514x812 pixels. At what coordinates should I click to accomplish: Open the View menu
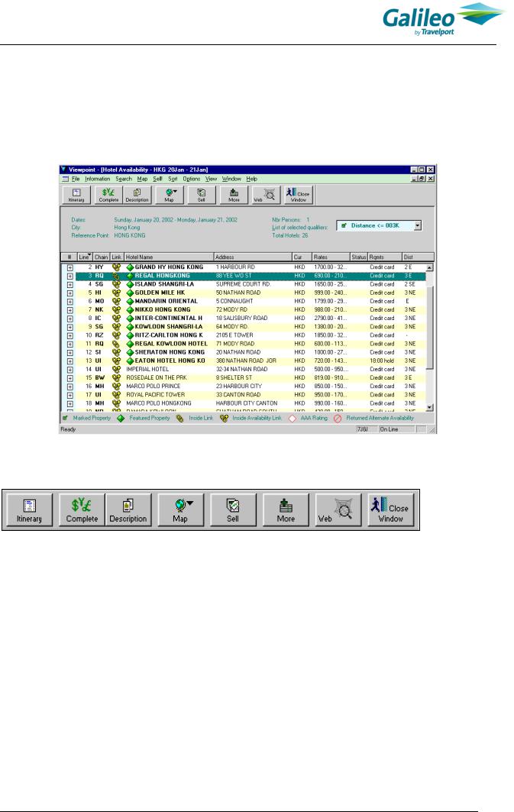click(x=212, y=179)
